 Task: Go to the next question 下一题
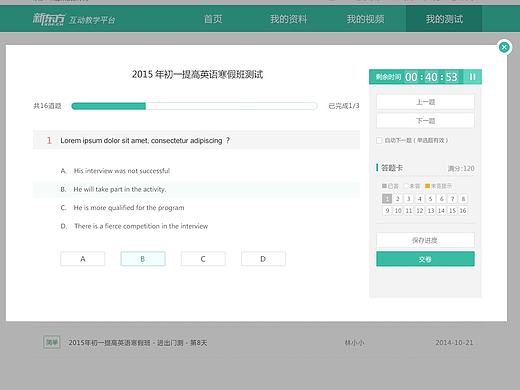click(x=425, y=121)
